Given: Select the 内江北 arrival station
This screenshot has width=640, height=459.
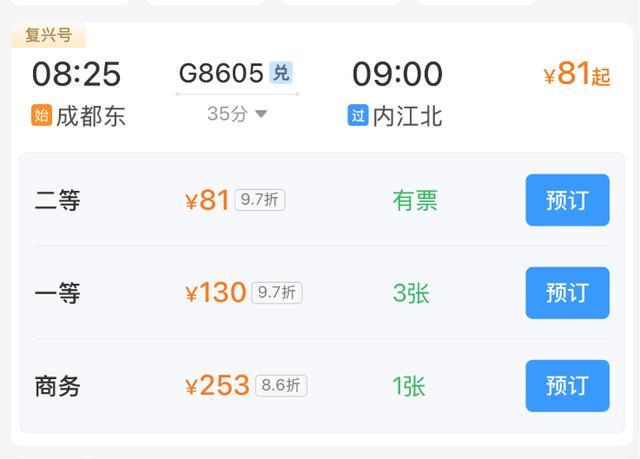Looking at the screenshot, I should coord(407,116).
